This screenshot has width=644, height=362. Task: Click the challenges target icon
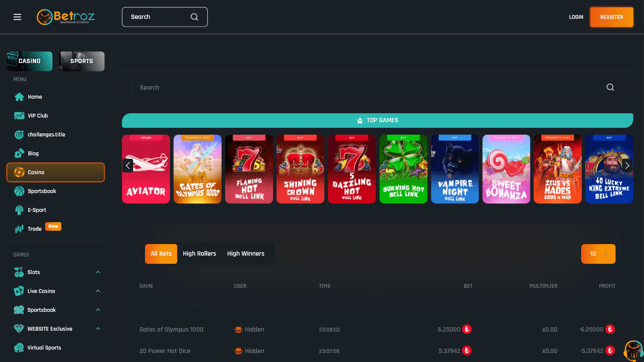[x=19, y=135]
